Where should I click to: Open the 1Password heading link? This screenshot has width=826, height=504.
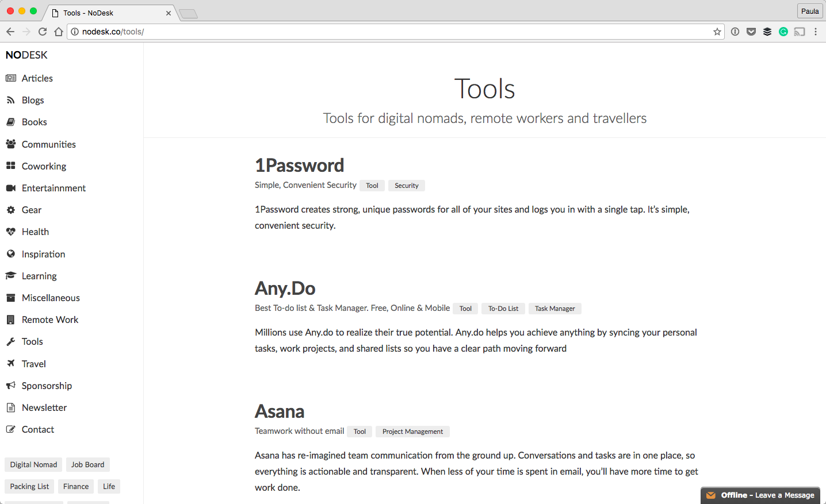[300, 166]
